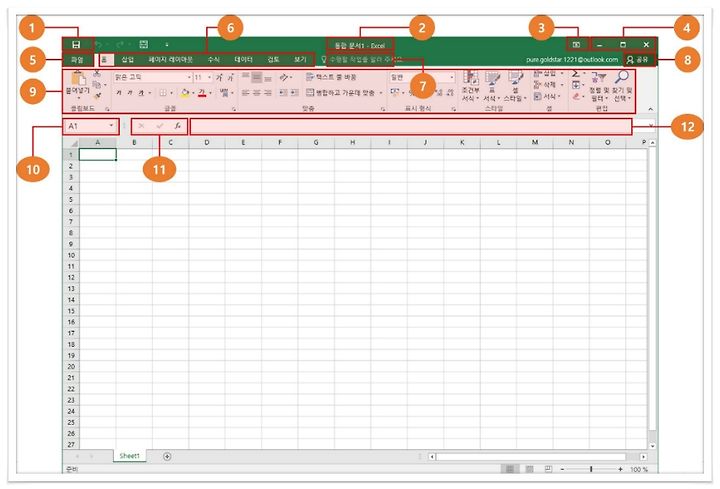Add a new sheet with plus icon
Screen dimensions: 720x489
click(167, 456)
